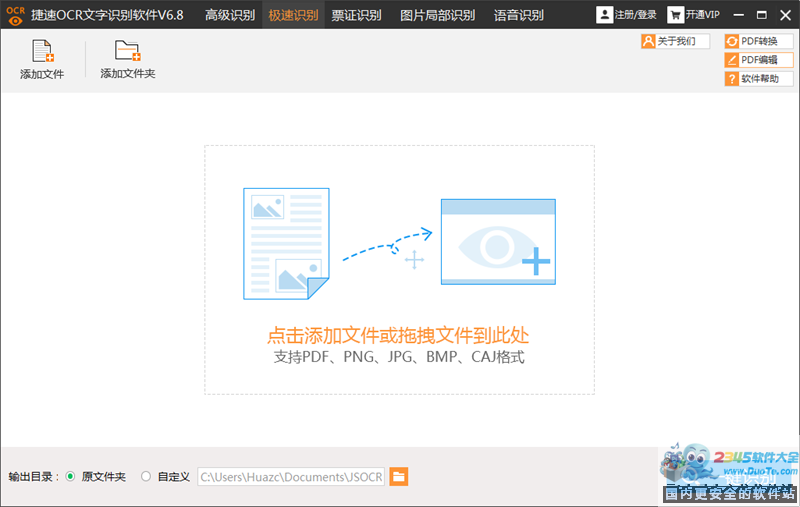Open the 注册/登录 user account icon
Screen dimensions: 800x507
pyautogui.click(x=606, y=15)
